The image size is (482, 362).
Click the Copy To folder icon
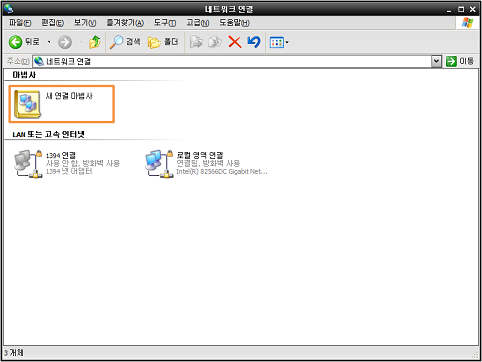(x=215, y=42)
